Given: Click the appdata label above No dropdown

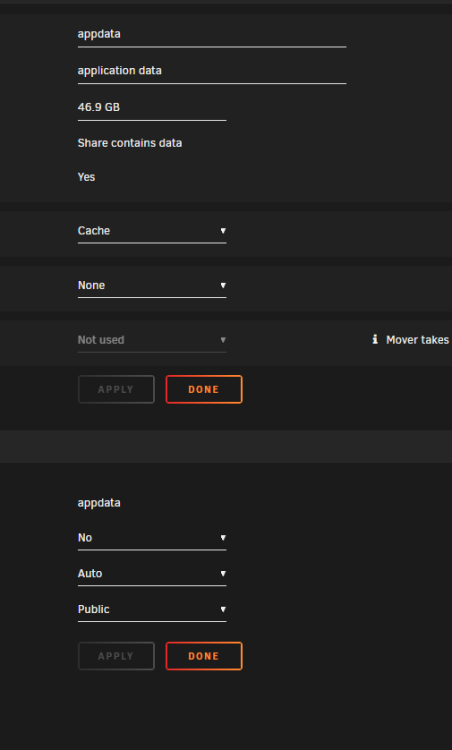Looking at the screenshot, I should [99, 503].
